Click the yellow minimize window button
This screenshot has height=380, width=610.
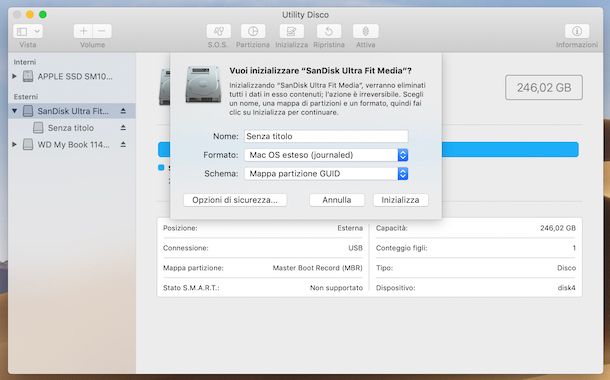pyautogui.click(x=30, y=14)
